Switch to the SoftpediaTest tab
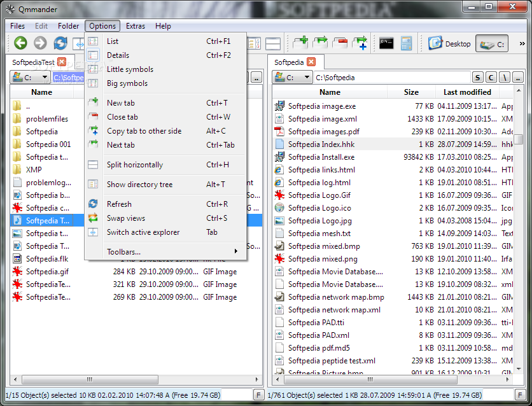This screenshot has height=406, width=532. point(33,62)
